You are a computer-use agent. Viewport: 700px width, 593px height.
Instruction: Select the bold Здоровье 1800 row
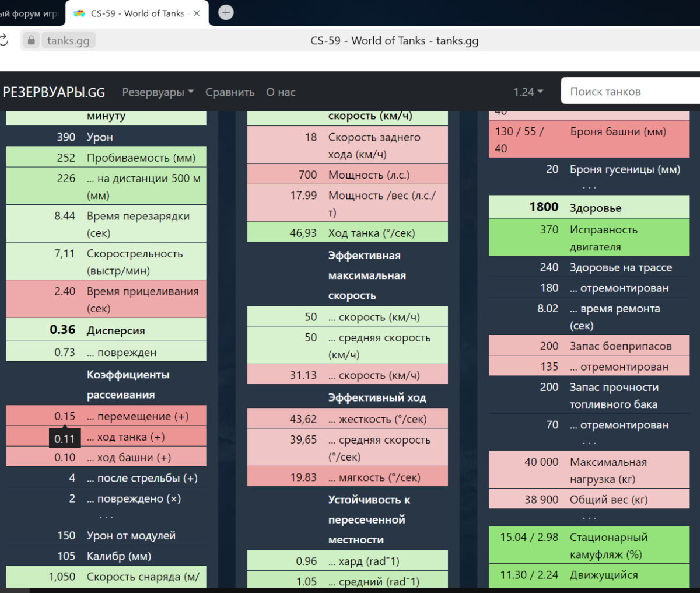(x=589, y=207)
